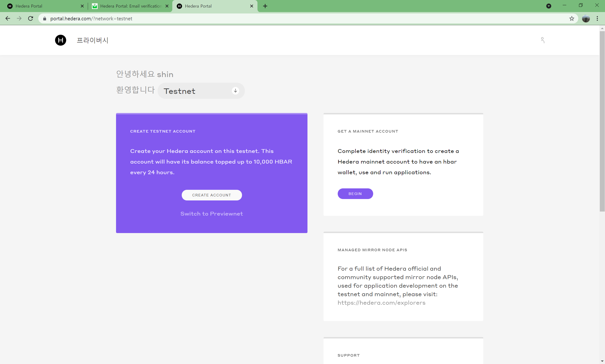The image size is (605, 364).
Task: Switch to the first Hedera Portal tab
Action: point(42,6)
